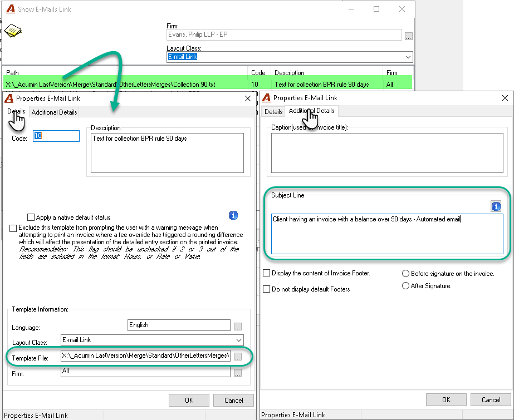Screen dimensions: 514x420
Task: Select Before signature on the invoice
Action: tap(405, 273)
